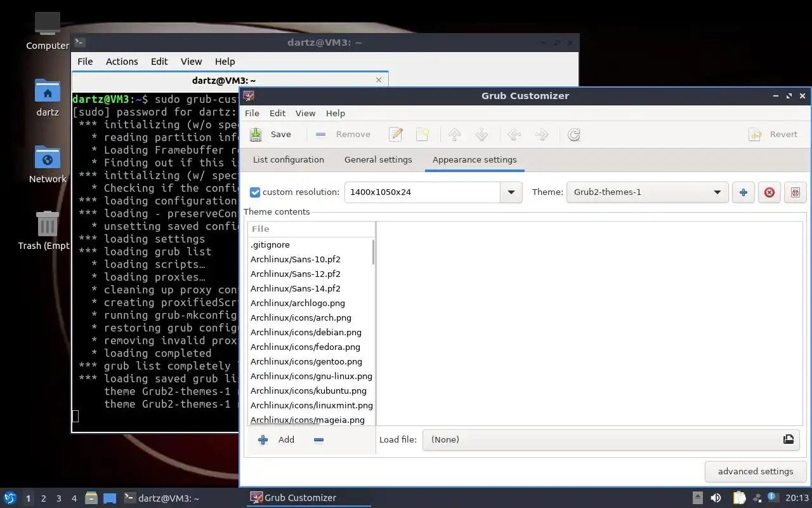The width and height of the screenshot is (812, 508).
Task: Open the start menu icon in taskbar
Action: click(10, 498)
